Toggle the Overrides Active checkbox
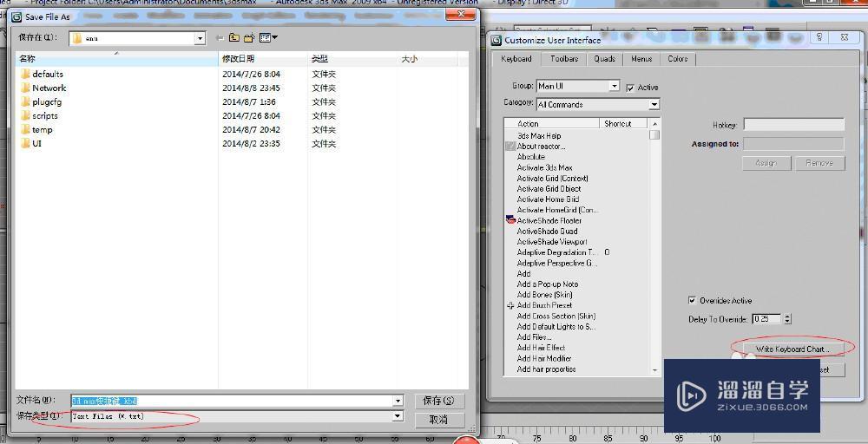This screenshot has width=868, height=444. pos(692,300)
